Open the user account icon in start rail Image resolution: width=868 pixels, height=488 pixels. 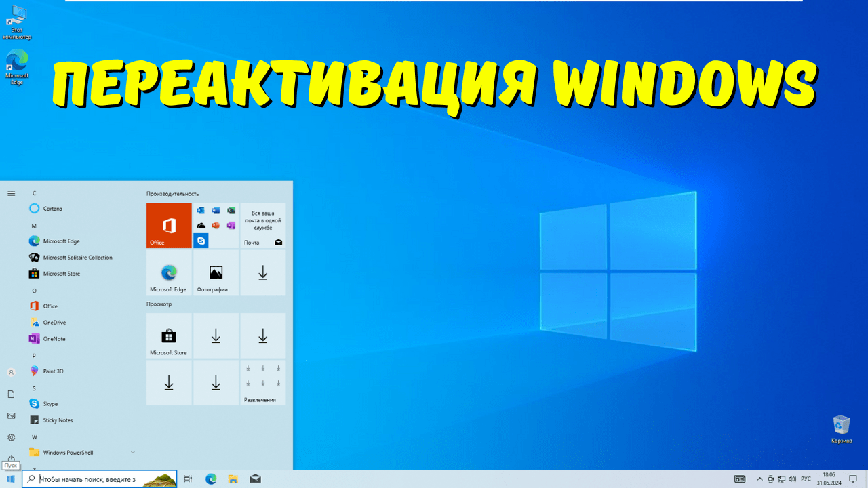[x=11, y=372]
